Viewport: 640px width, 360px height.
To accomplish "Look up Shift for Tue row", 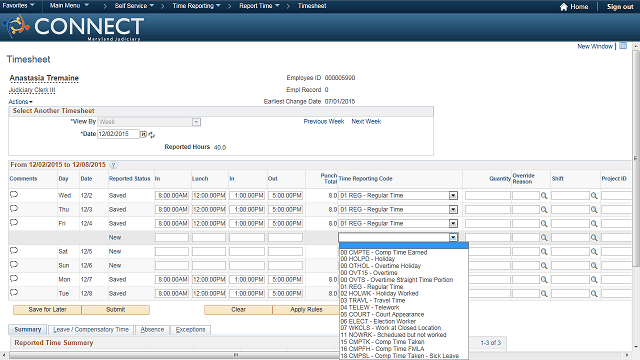I will (594, 293).
